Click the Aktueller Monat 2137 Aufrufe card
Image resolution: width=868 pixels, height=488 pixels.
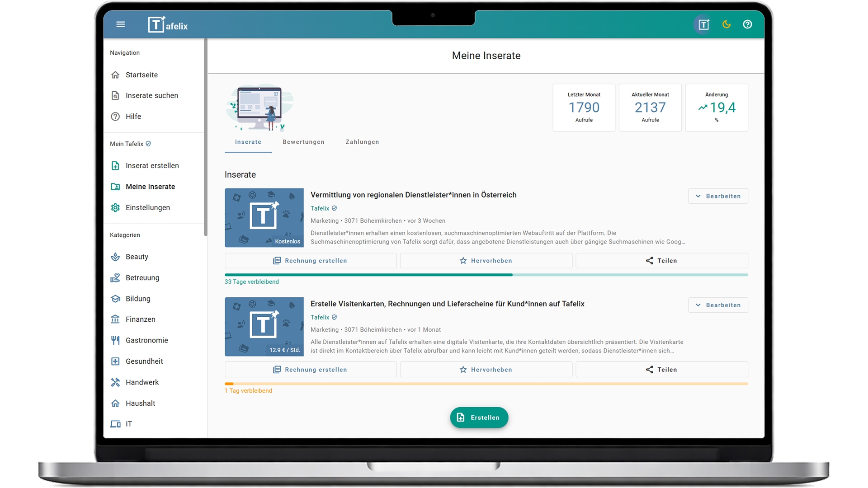coord(650,108)
